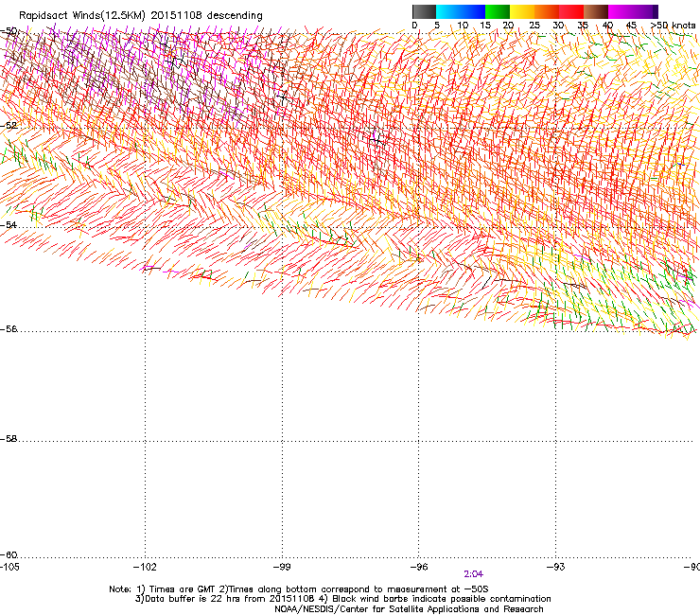This screenshot has width=700, height=615.
Task: Click the cyan-blue 5-15 knots legend segment
Action: 461,11
